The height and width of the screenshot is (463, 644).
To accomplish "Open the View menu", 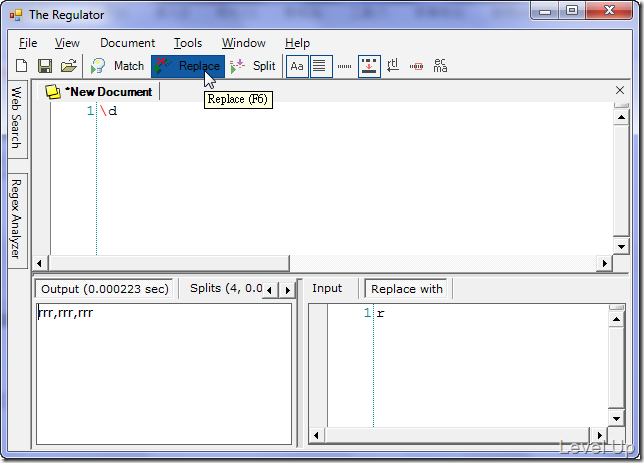I will coord(67,43).
